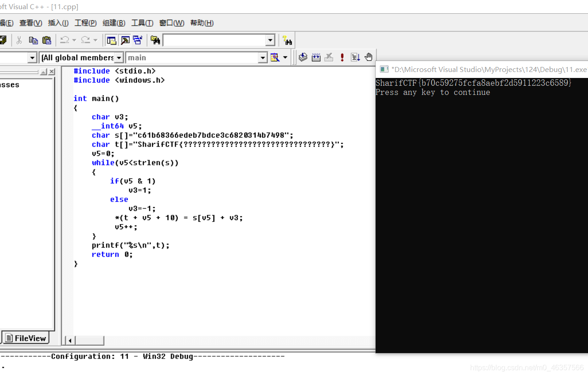
Task: Switch to the FileView tab
Action: [x=26, y=338]
